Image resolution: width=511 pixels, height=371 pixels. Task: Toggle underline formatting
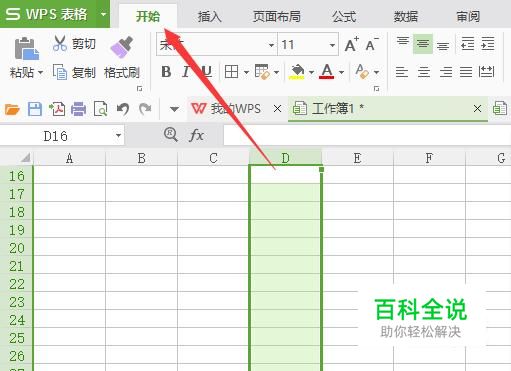(206, 72)
